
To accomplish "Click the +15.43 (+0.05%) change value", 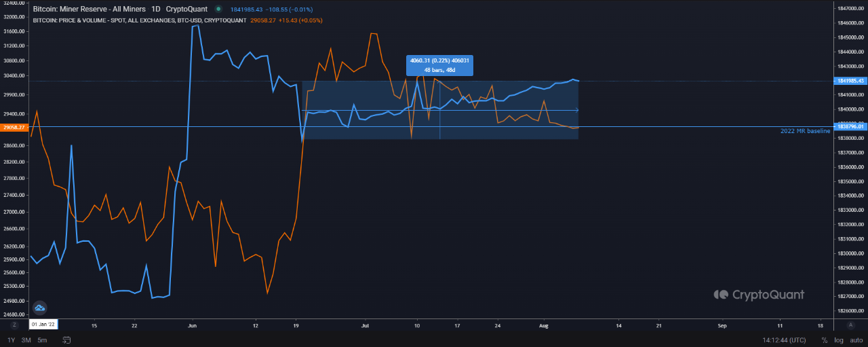I will (x=301, y=20).
